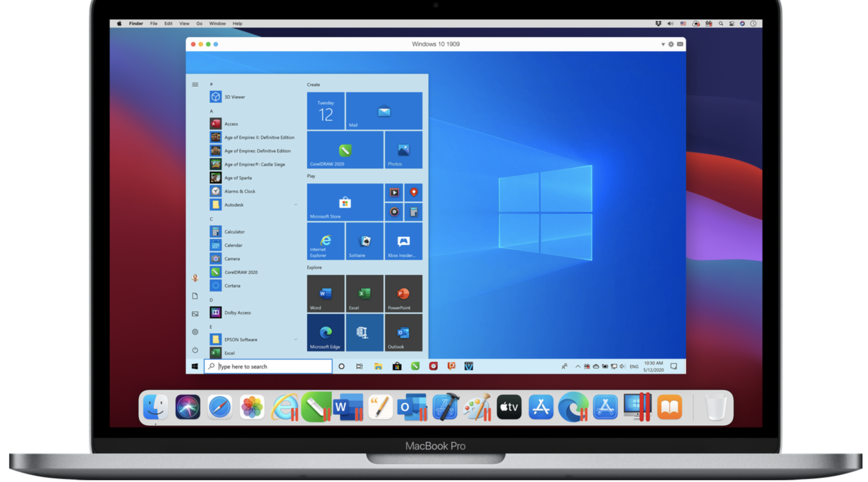Open the View menu
The image size is (868, 482).
184,24
